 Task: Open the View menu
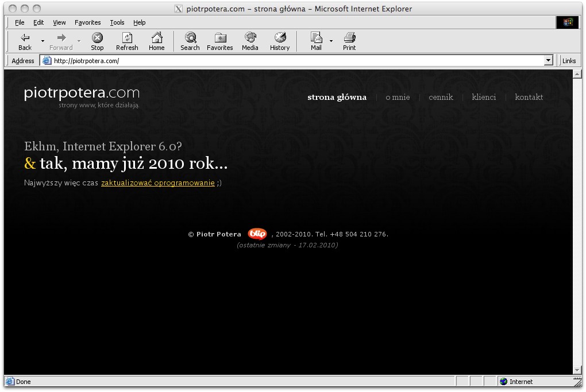click(x=59, y=22)
